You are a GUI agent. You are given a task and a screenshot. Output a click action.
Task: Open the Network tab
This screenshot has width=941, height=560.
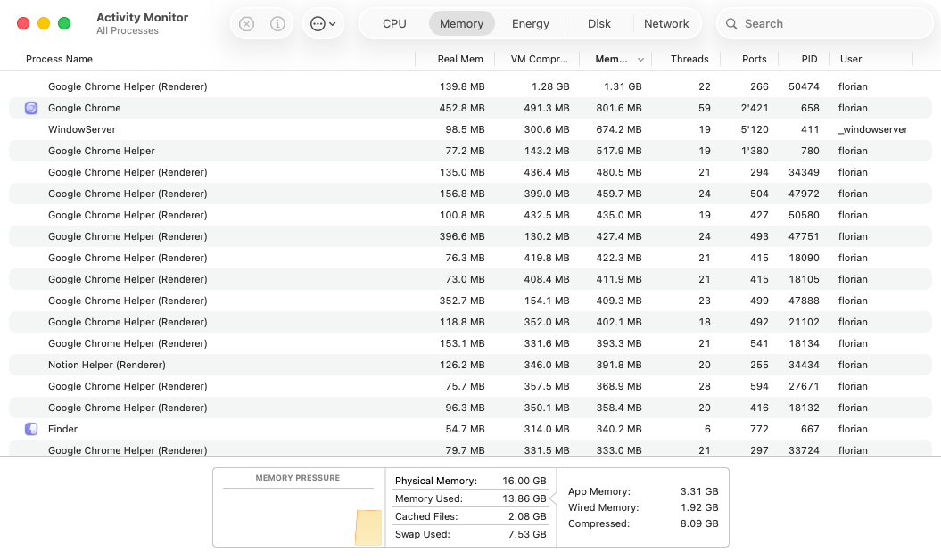click(x=666, y=23)
